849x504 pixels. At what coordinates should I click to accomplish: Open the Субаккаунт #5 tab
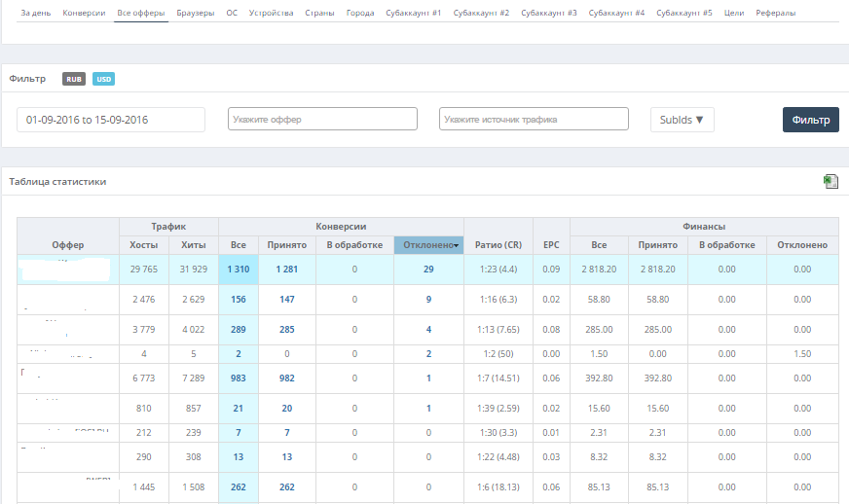point(684,13)
